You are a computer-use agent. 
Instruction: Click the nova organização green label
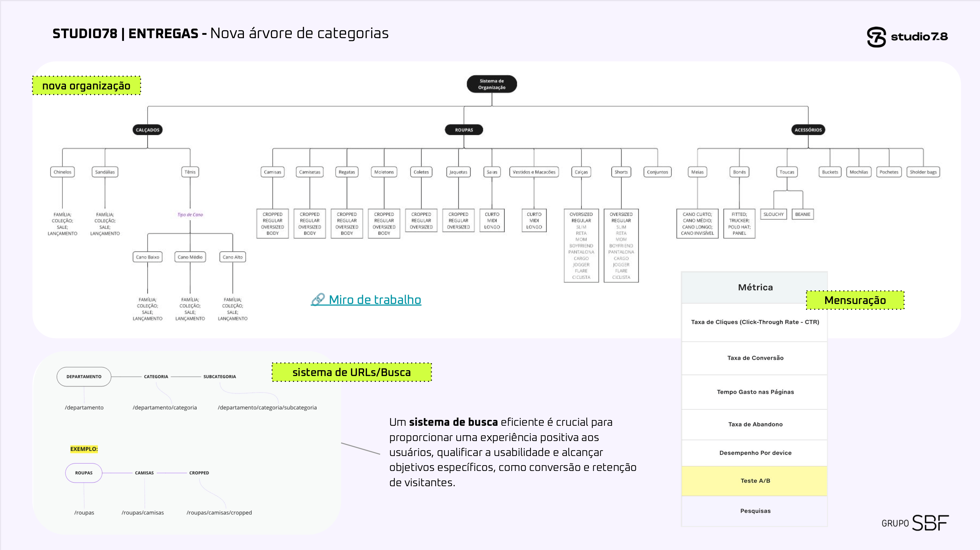[86, 85]
